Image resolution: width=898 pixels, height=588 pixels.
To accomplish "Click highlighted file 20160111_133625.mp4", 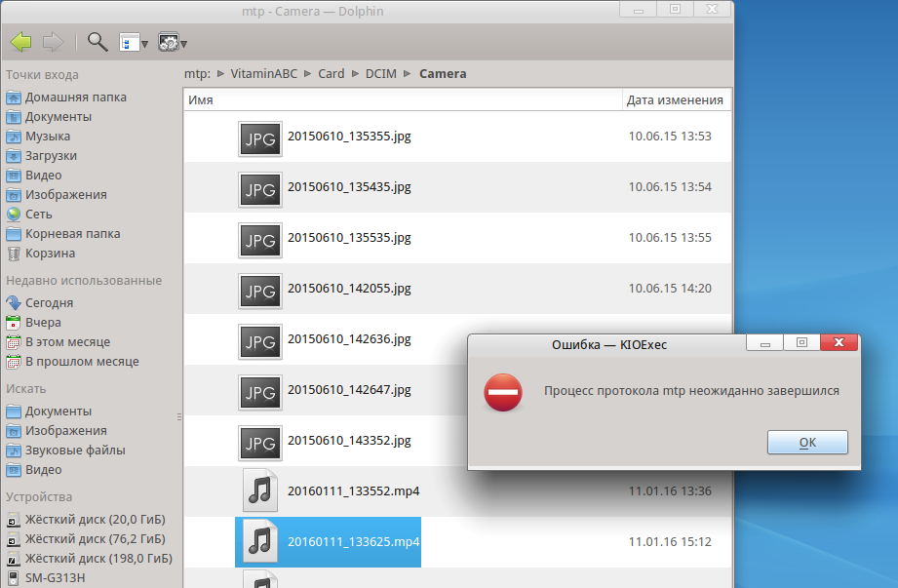I will coord(329,542).
